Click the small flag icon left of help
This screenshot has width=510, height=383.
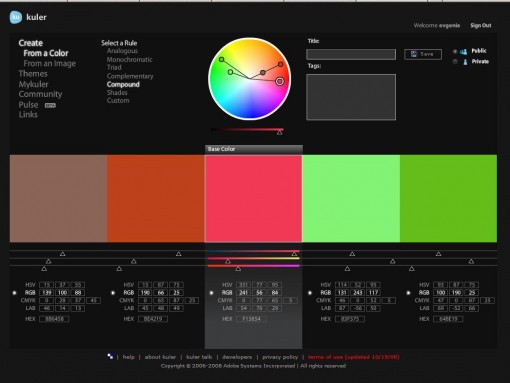click(x=110, y=356)
